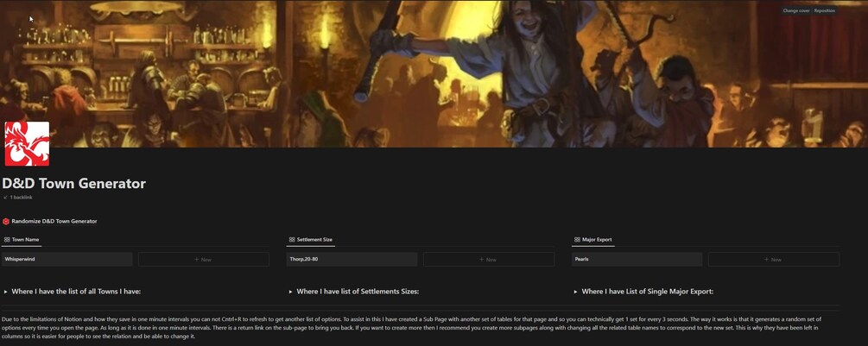
Task: Open Randomize D&D Town Generator page link
Action: [x=54, y=221]
